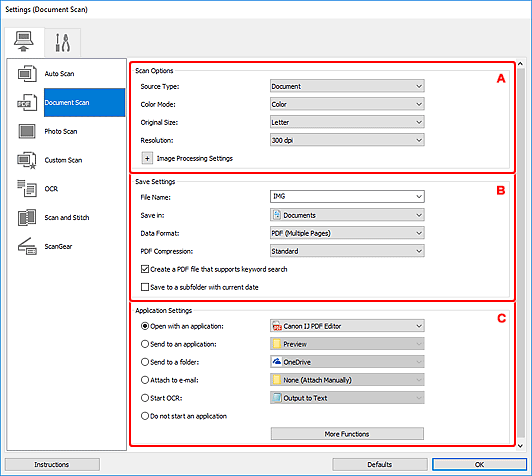The height and width of the screenshot is (476, 532).
Task: Choose the Custom Scan icon
Action: click(x=27, y=160)
